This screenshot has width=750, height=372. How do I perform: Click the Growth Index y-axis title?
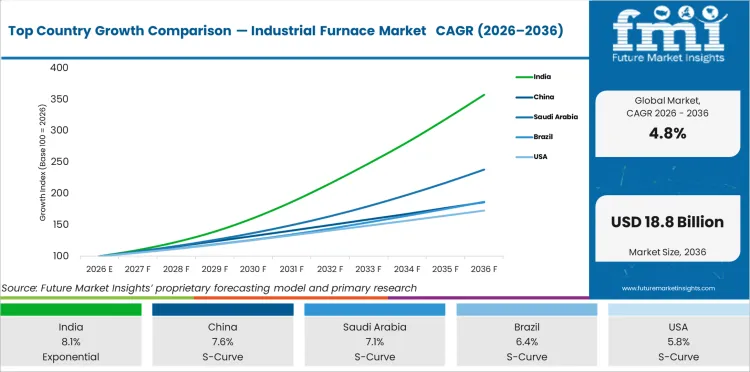click(x=43, y=162)
